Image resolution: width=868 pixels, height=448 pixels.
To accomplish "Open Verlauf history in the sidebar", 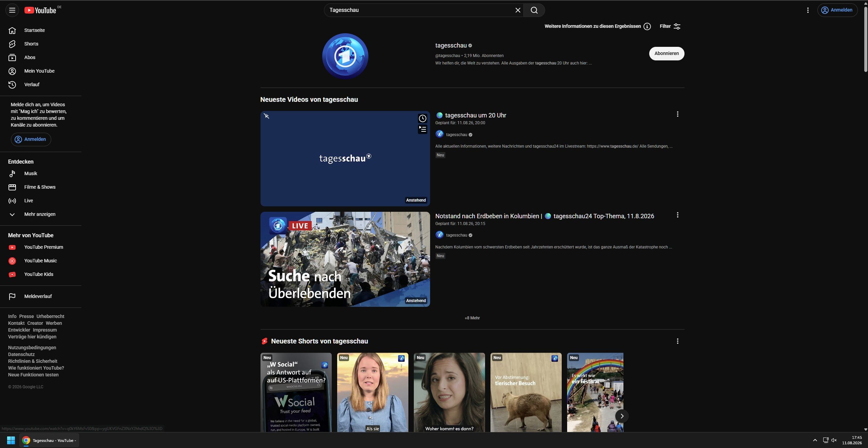I will point(41,85).
